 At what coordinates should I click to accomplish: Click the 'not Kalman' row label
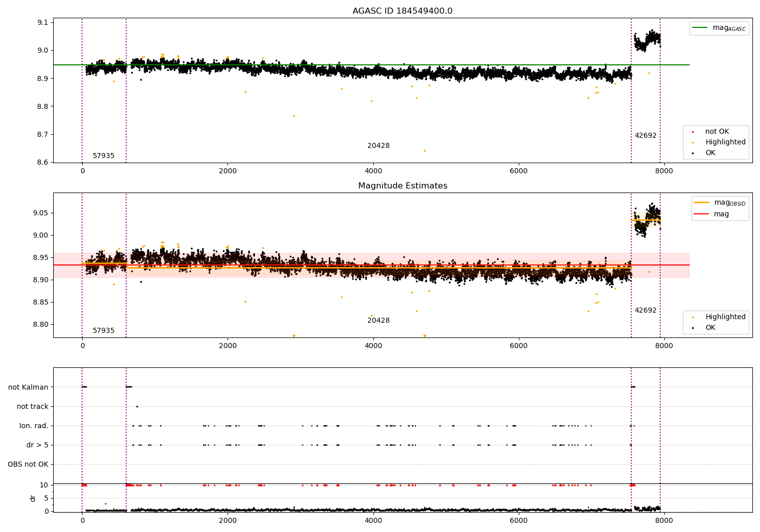click(28, 387)
